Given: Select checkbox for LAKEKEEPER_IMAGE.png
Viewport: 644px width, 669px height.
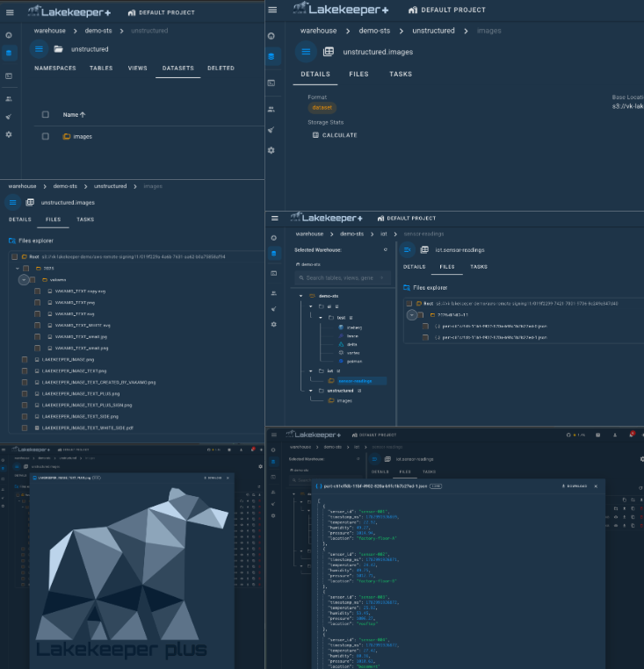Looking at the screenshot, I should [25, 360].
